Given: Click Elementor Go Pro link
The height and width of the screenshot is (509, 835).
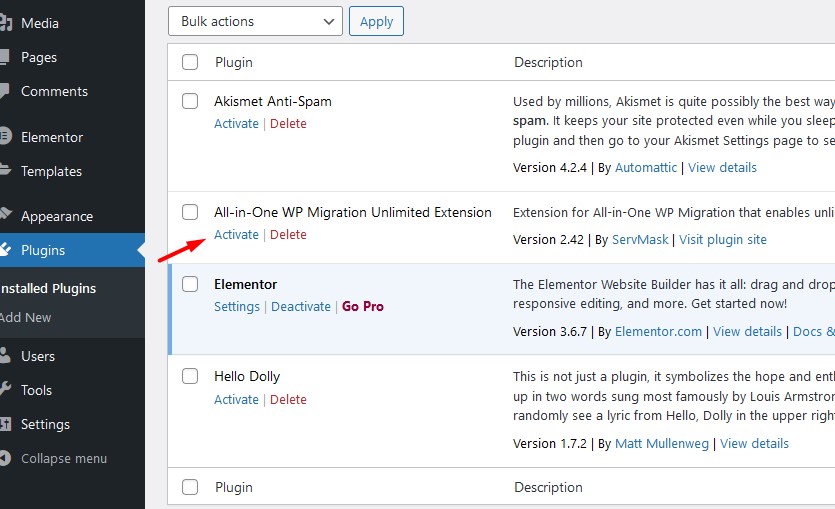Looking at the screenshot, I should (x=363, y=307).
